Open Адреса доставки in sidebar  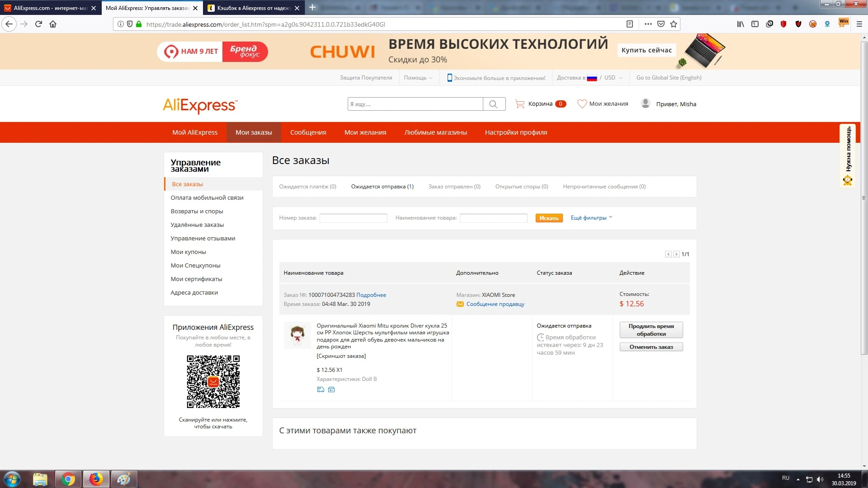[x=194, y=293]
